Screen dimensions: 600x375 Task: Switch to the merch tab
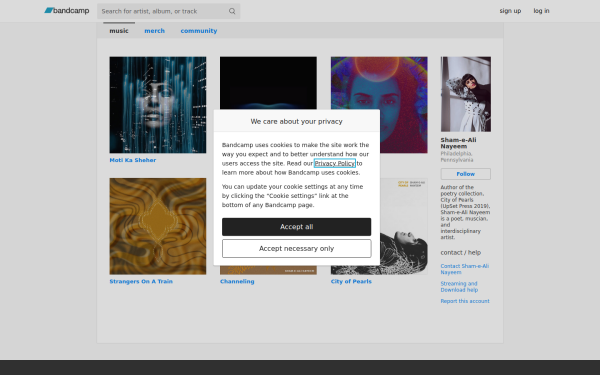[x=155, y=31]
